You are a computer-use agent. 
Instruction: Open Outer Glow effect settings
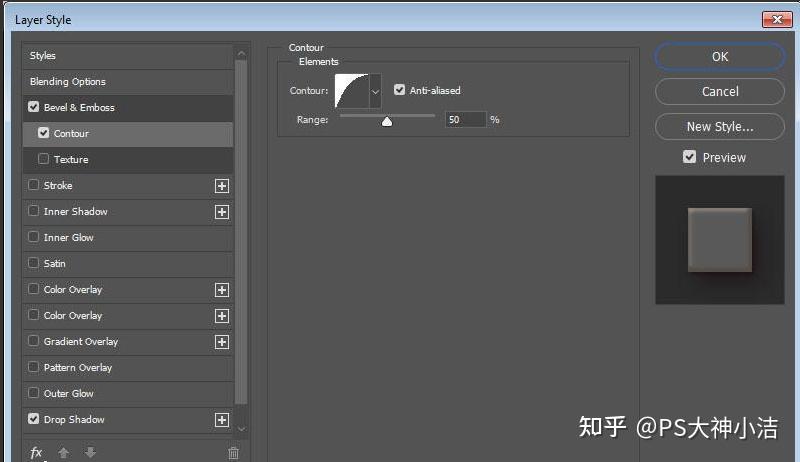pyautogui.click(x=128, y=394)
